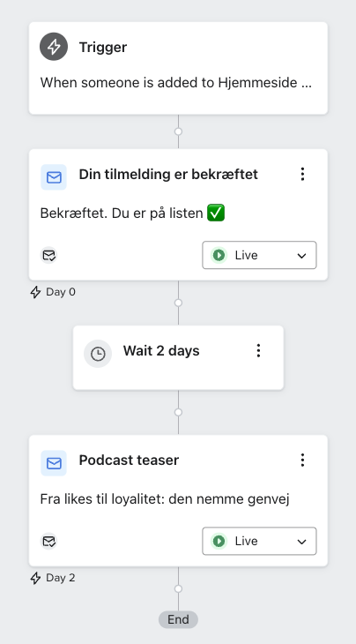Click the clock icon on Wait 2 days
The image size is (356, 644).
pos(98,354)
